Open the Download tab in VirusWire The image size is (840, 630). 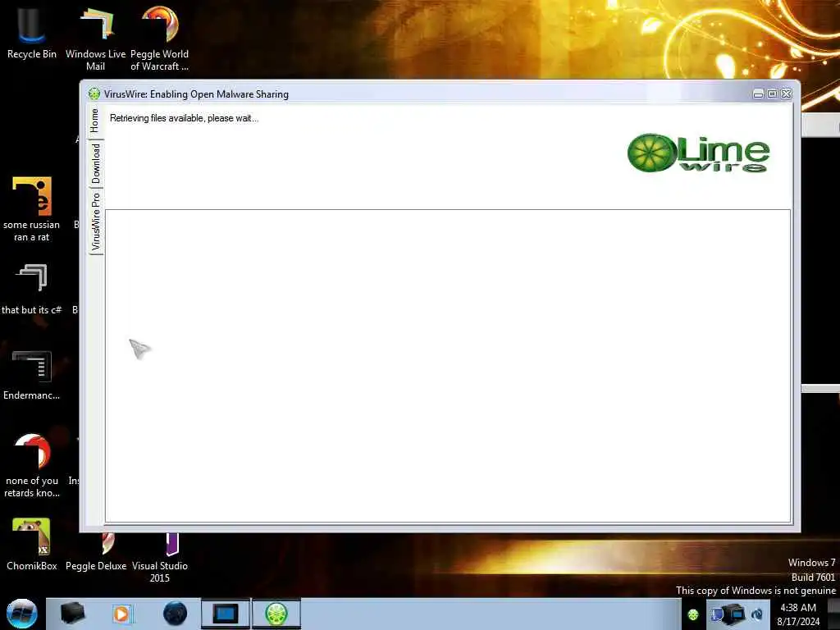tap(95, 163)
